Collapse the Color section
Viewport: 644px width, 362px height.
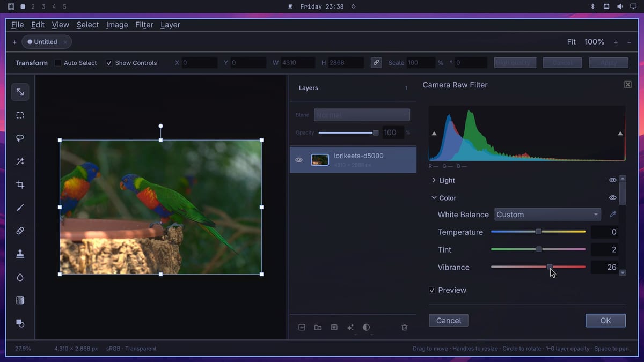coord(434,198)
